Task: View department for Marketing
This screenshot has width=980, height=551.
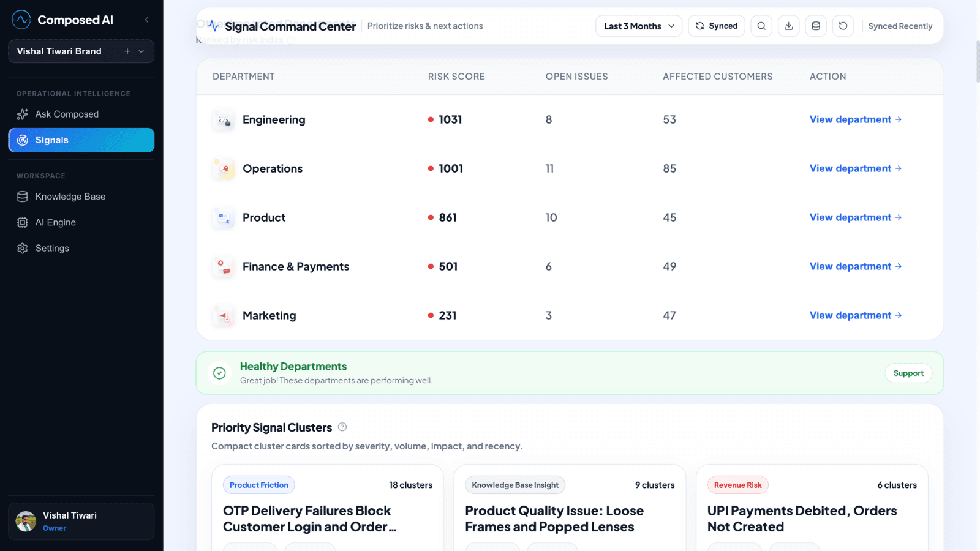Action: (856, 315)
